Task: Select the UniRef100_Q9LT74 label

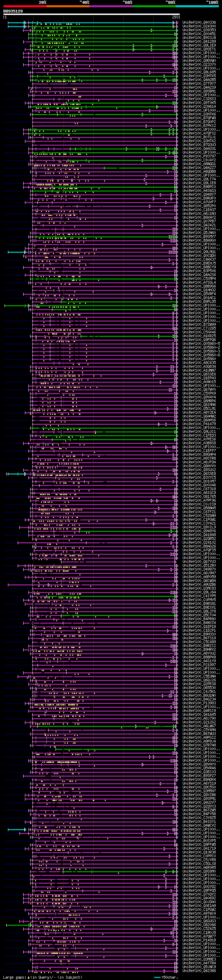Action: pyautogui.click(x=199, y=179)
